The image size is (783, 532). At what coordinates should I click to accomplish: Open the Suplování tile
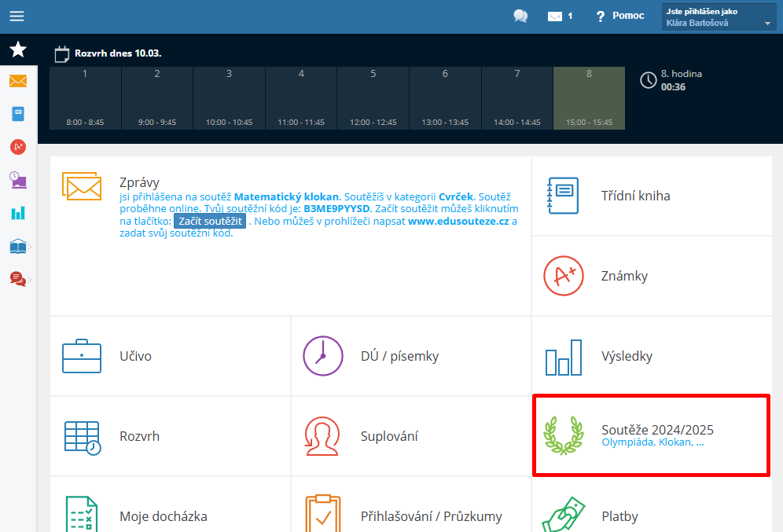(x=410, y=436)
